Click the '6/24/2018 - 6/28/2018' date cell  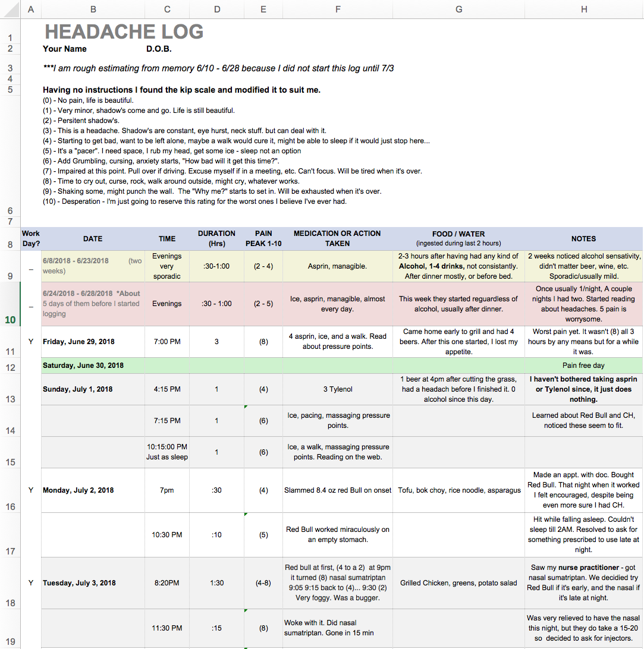93,304
